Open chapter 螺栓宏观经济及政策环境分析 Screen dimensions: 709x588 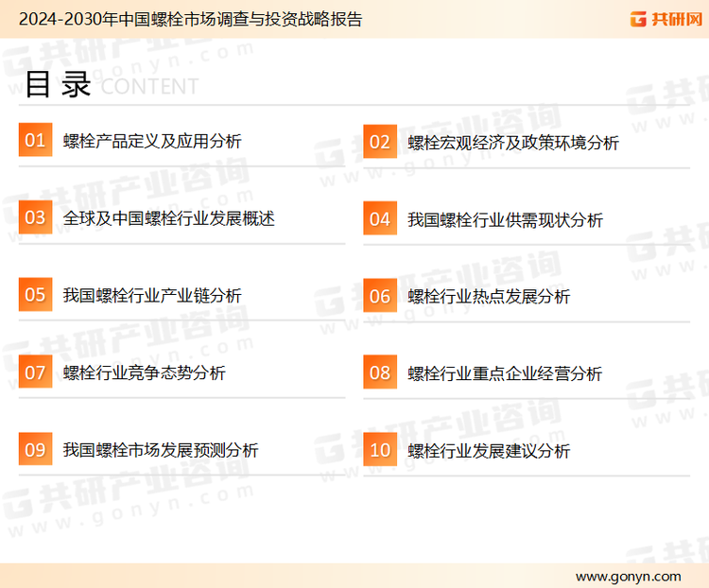pos(513,143)
